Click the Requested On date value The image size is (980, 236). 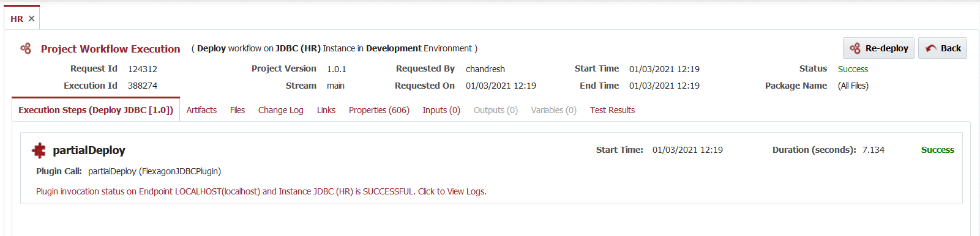[x=501, y=86]
